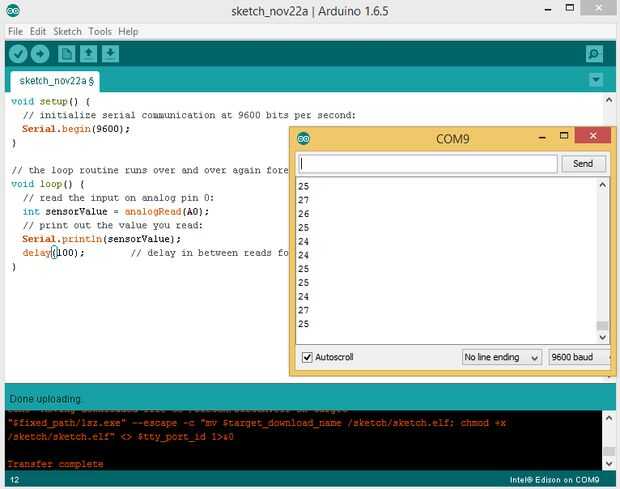Open the 9600 baud dropdown

click(x=580, y=357)
